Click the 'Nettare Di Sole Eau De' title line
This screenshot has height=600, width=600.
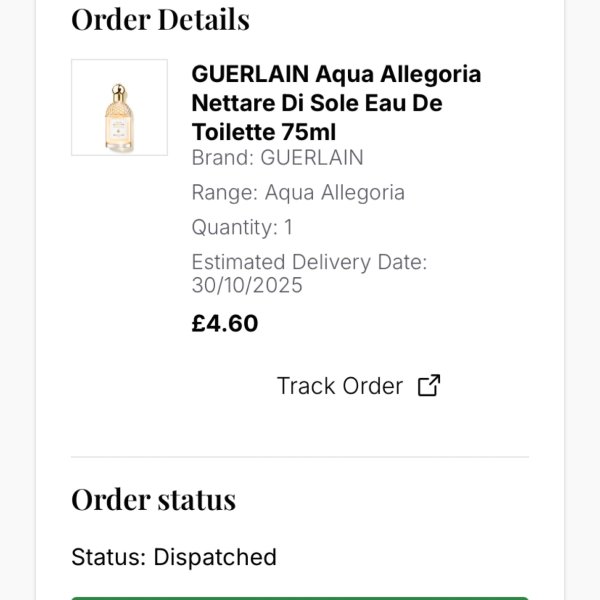(316, 103)
